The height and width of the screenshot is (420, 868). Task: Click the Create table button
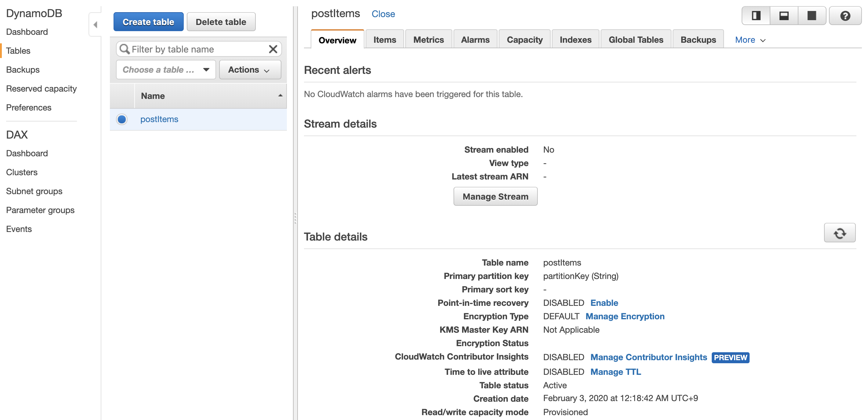148,22
